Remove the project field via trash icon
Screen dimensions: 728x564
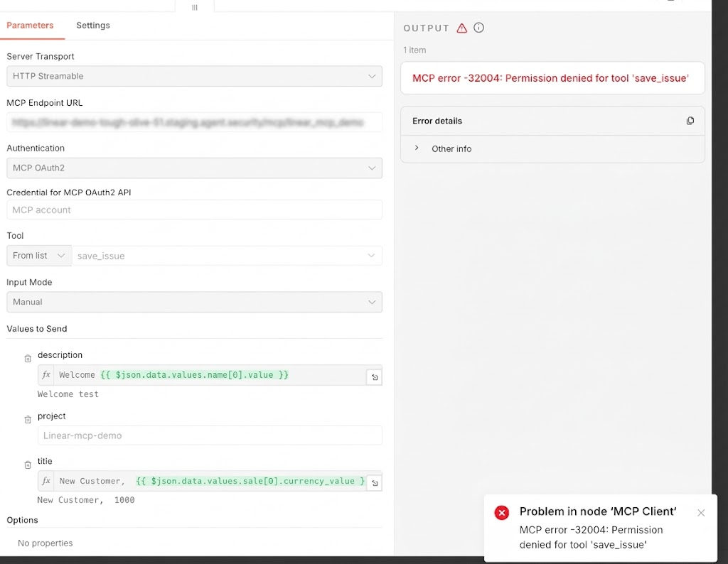pos(27,419)
